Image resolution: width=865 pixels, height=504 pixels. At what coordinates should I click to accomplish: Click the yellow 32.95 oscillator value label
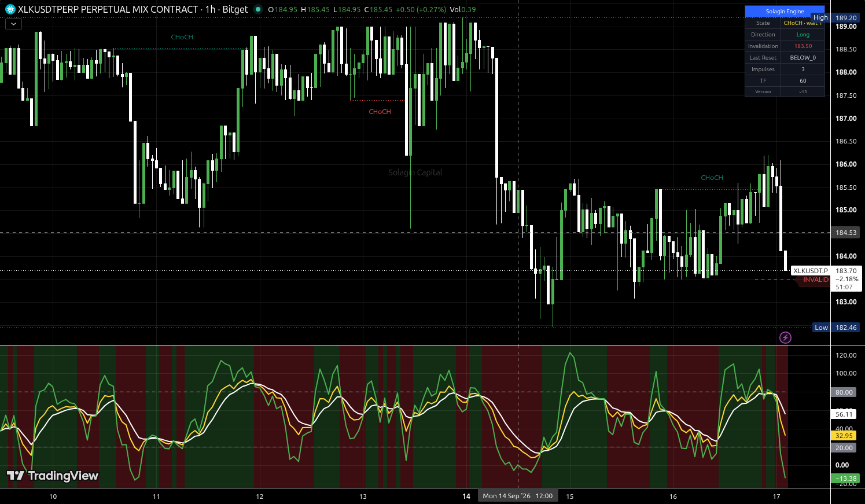(x=844, y=436)
